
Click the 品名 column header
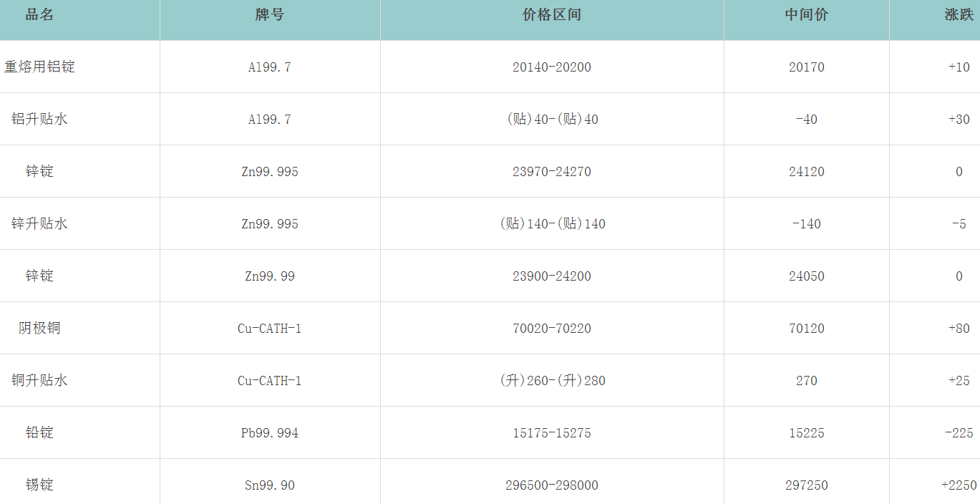tap(39, 15)
